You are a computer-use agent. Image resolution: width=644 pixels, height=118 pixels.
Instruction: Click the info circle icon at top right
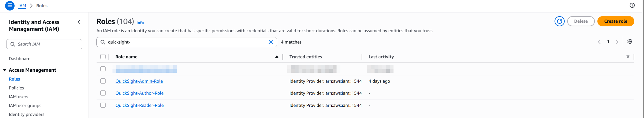point(632,5)
